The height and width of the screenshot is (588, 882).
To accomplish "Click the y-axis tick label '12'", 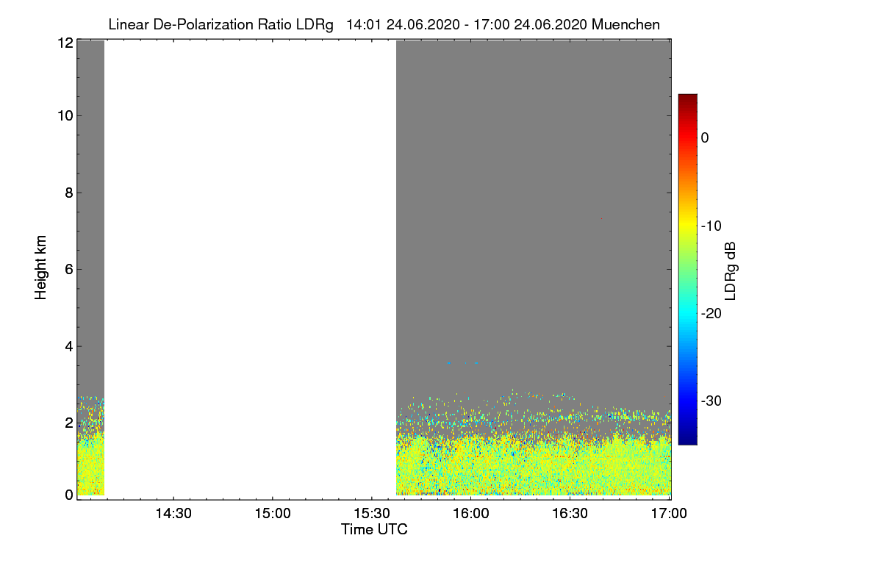I will point(65,43).
